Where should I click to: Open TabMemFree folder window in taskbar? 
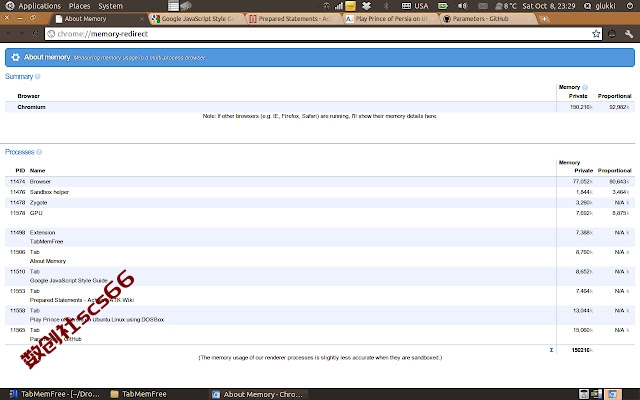[139, 394]
